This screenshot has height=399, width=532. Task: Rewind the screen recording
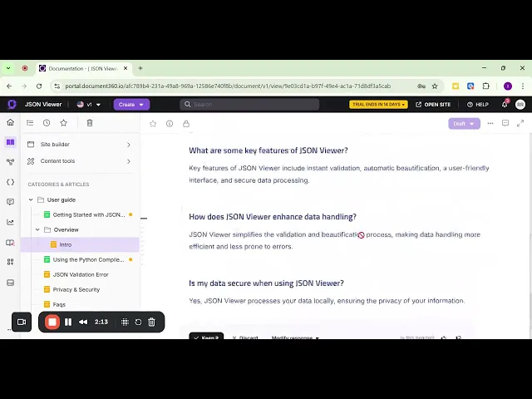83,322
